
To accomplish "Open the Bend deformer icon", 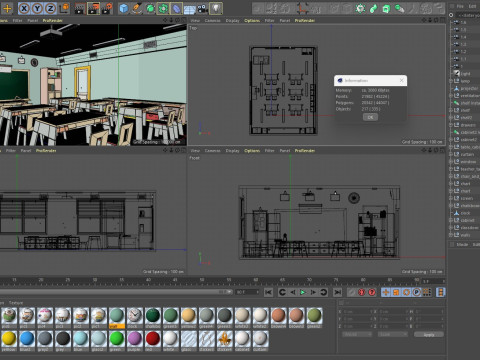I will [176, 8].
